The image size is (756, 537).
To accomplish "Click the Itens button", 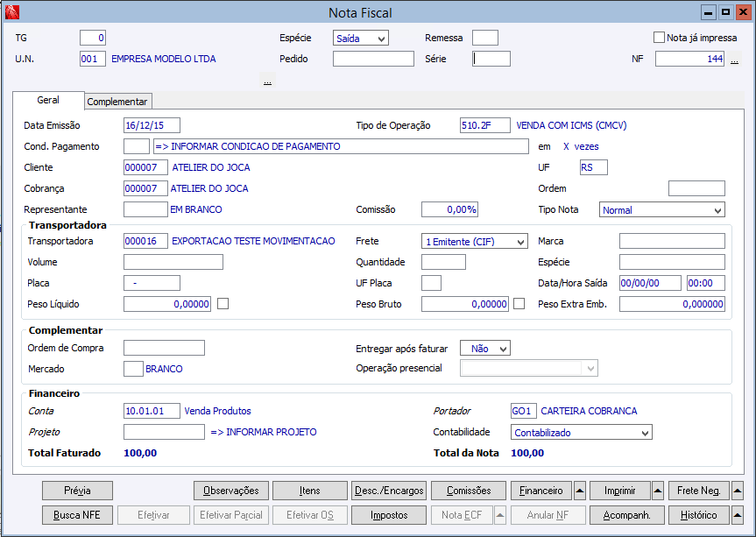I will 310,491.
